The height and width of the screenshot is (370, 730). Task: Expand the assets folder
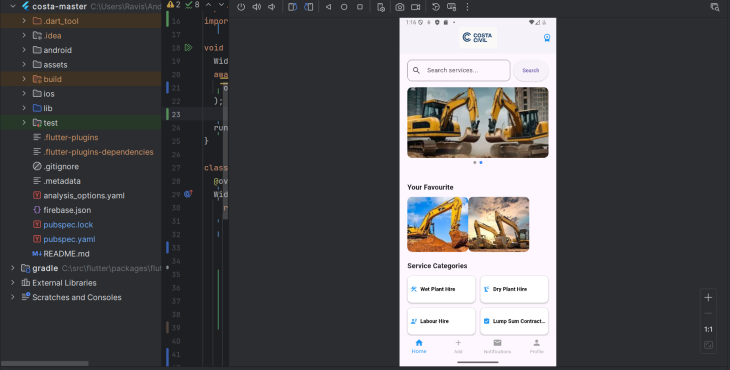point(24,65)
